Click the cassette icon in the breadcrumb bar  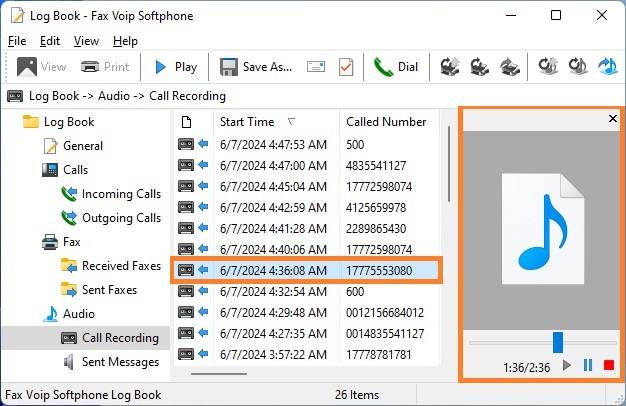pos(15,96)
